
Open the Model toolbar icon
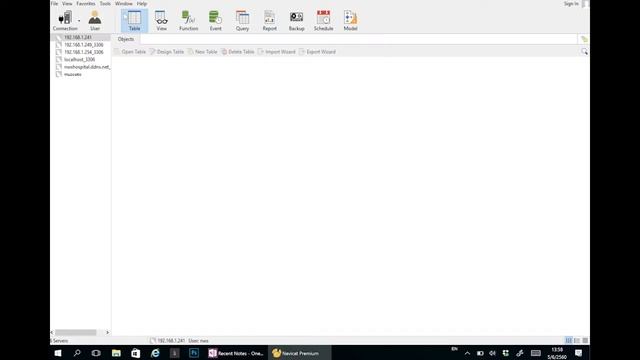point(351,21)
